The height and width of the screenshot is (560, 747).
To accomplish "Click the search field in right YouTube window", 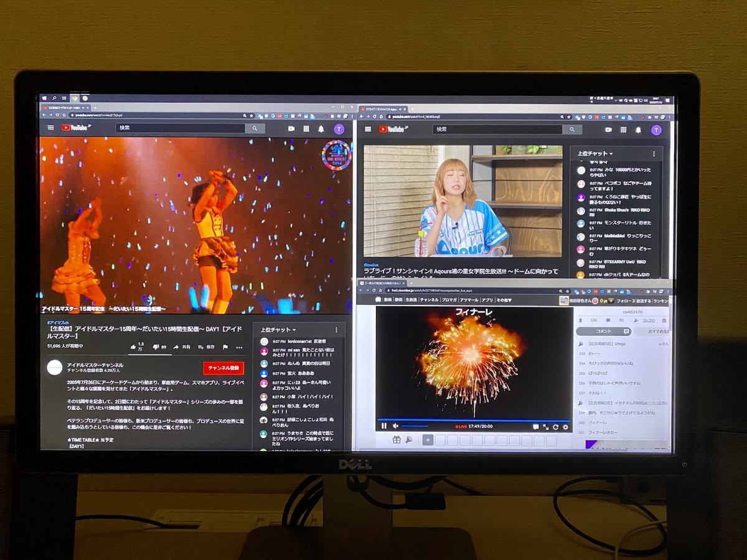I will click(497, 129).
